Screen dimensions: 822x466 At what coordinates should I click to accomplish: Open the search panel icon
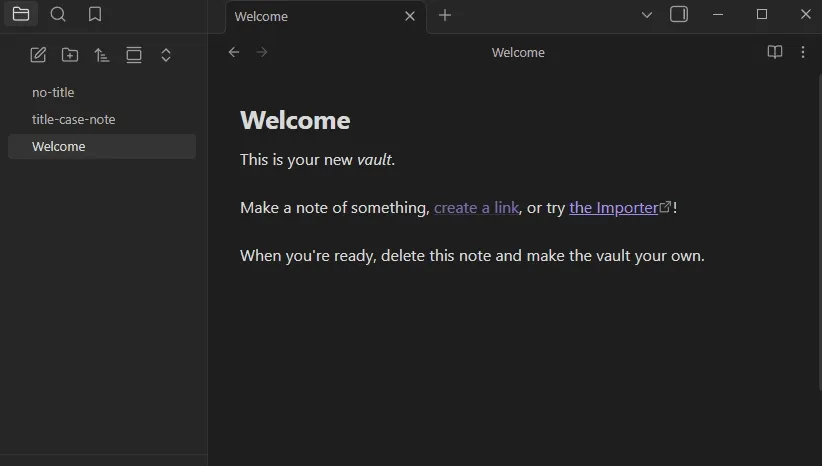[58, 14]
